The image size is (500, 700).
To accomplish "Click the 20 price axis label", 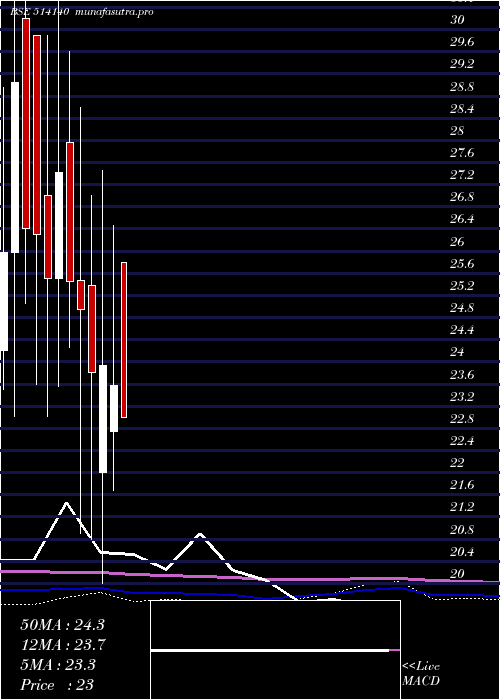I will 458,574.
